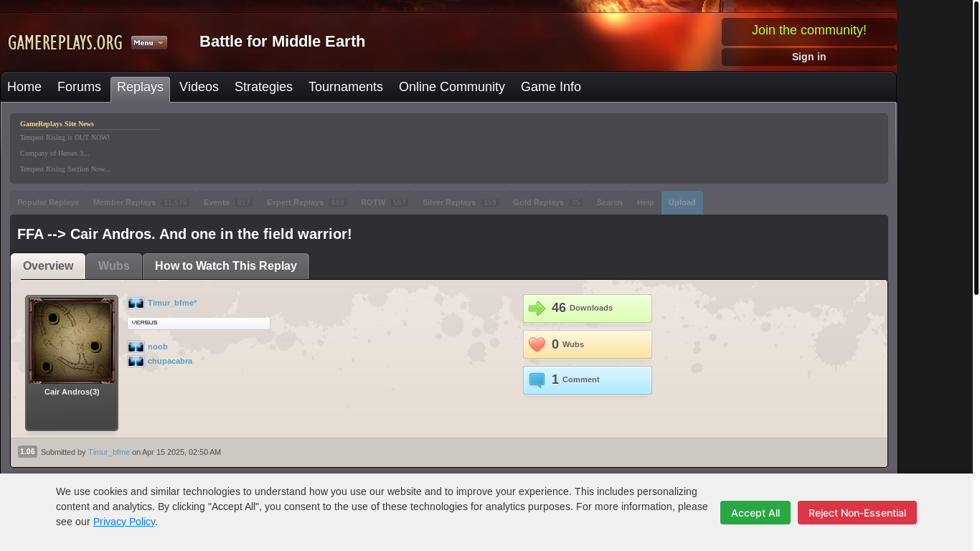980x551 pixels.
Task: Open player profile noob
Action: pos(158,347)
